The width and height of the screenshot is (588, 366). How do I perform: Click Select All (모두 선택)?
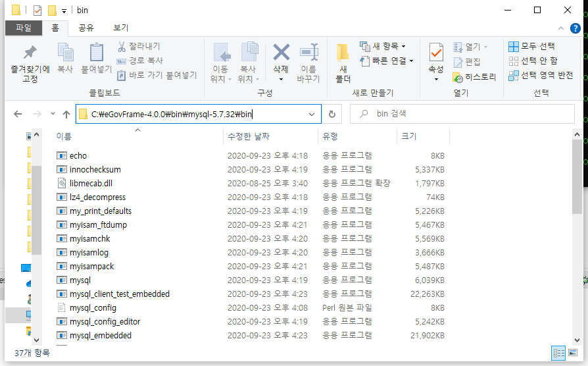(x=531, y=47)
